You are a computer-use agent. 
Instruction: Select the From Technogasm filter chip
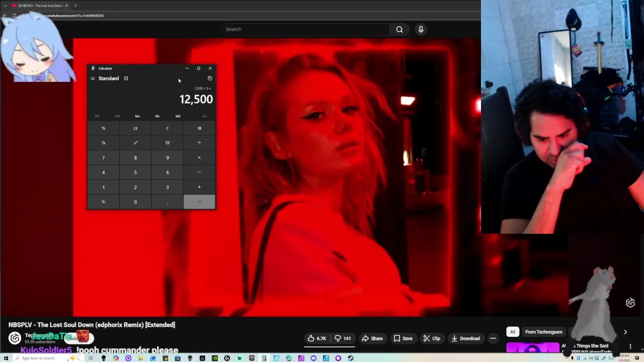pos(544,332)
